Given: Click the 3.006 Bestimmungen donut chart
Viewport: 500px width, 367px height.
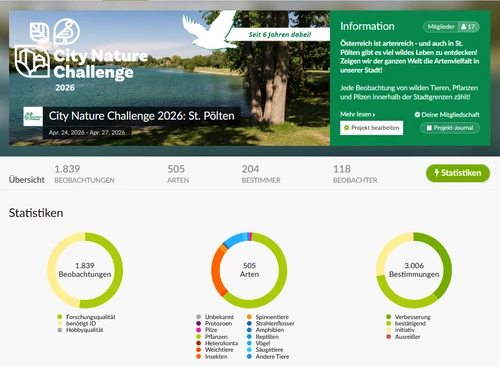Looking at the screenshot, I should (x=414, y=270).
